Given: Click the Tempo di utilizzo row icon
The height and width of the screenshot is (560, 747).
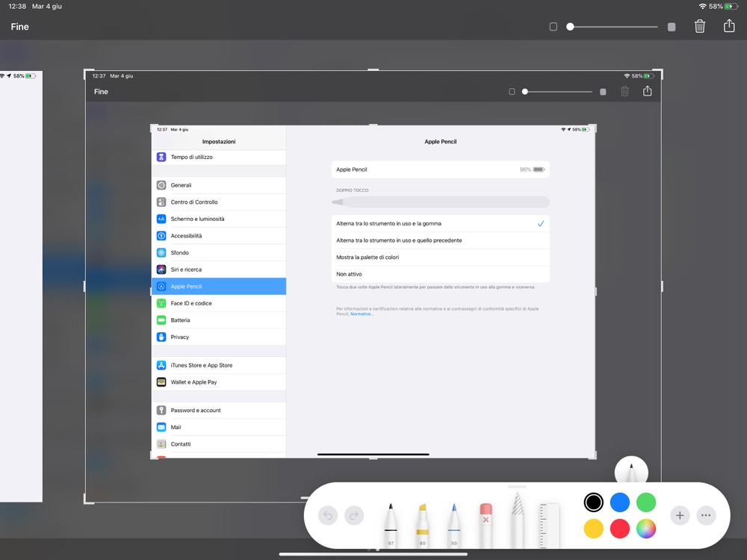Looking at the screenshot, I should (x=161, y=157).
